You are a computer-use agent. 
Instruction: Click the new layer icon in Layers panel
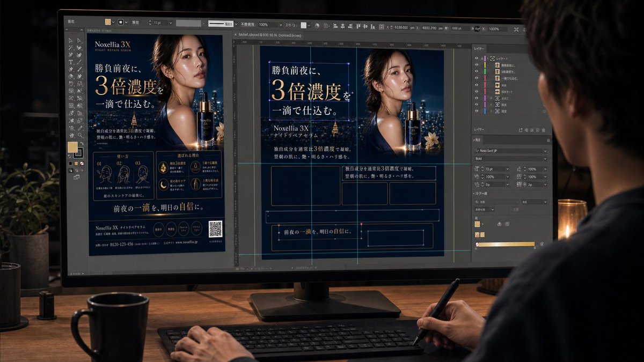(x=538, y=130)
